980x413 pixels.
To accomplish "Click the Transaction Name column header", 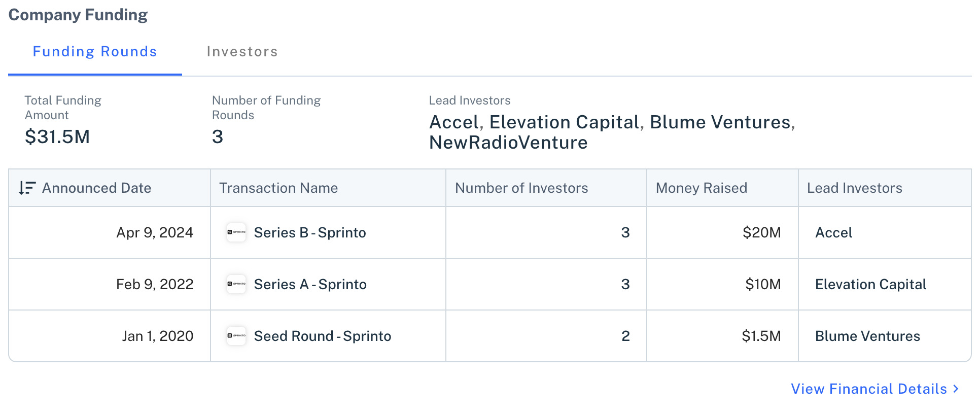I will pyautogui.click(x=278, y=188).
